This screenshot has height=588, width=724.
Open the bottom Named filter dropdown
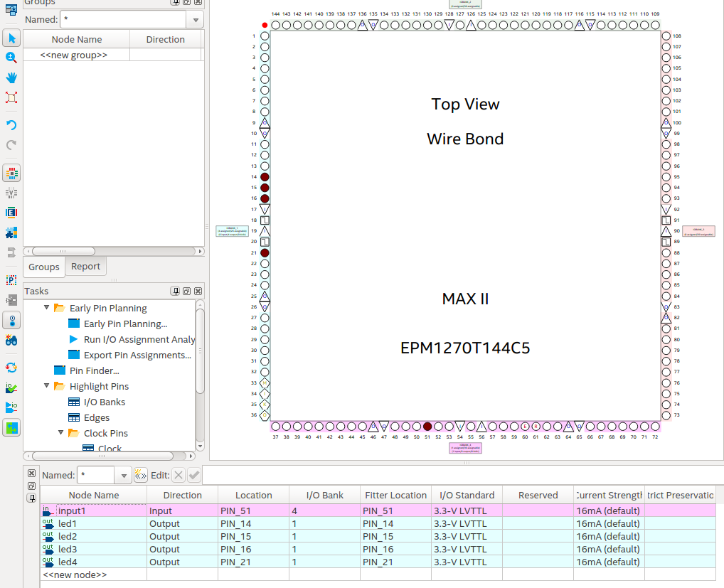(x=123, y=476)
